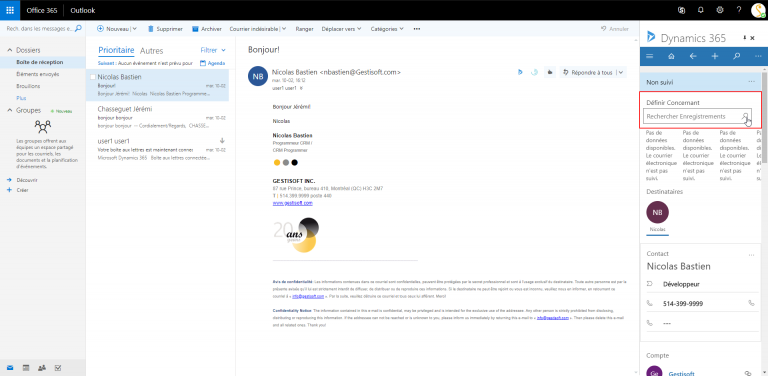Collapse the Dossiers folder section
The image size is (768, 376).
coord(9,50)
